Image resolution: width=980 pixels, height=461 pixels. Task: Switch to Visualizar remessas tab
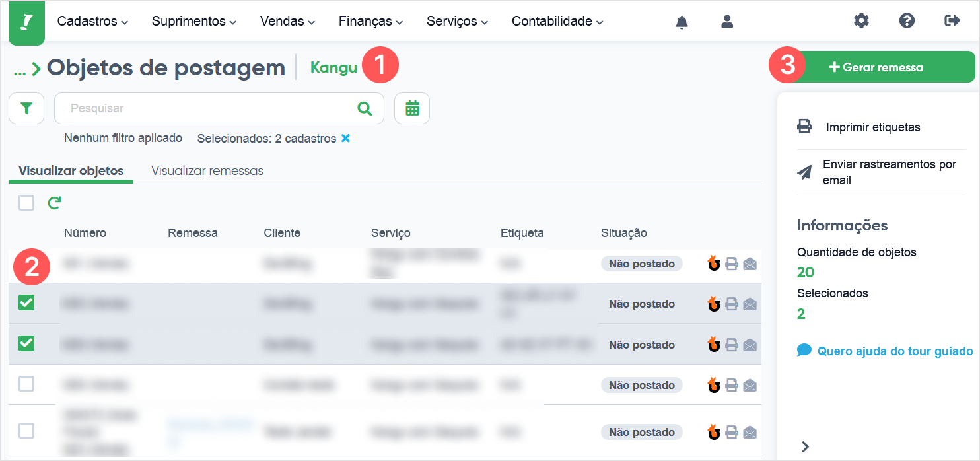[207, 171]
